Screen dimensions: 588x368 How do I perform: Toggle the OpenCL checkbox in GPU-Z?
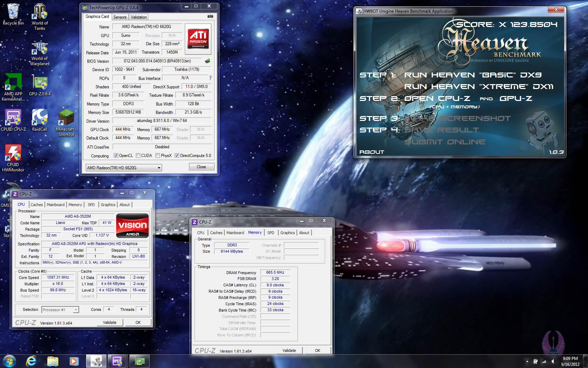[x=116, y=156]
